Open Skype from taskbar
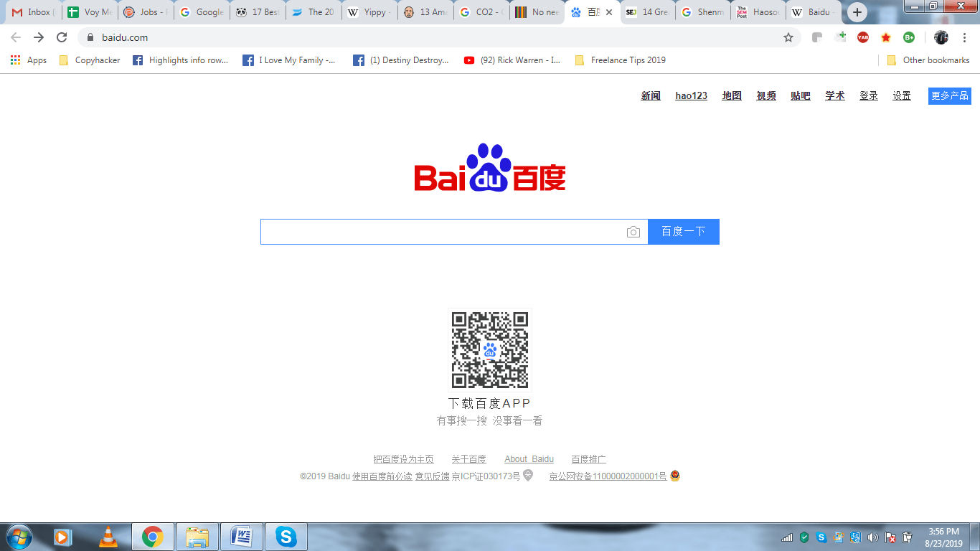The image size is (980, 551). (286, 537)
